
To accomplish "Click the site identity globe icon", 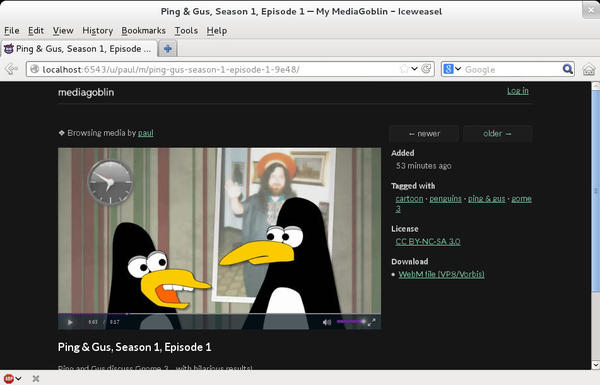I will click(x=34, y=69).
